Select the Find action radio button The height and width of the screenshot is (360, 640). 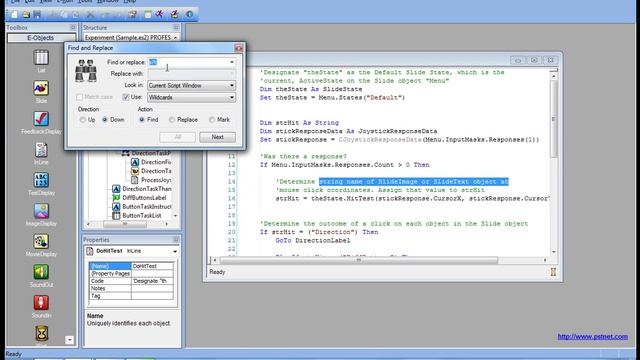pyautogui.click(x=142, y=120)
